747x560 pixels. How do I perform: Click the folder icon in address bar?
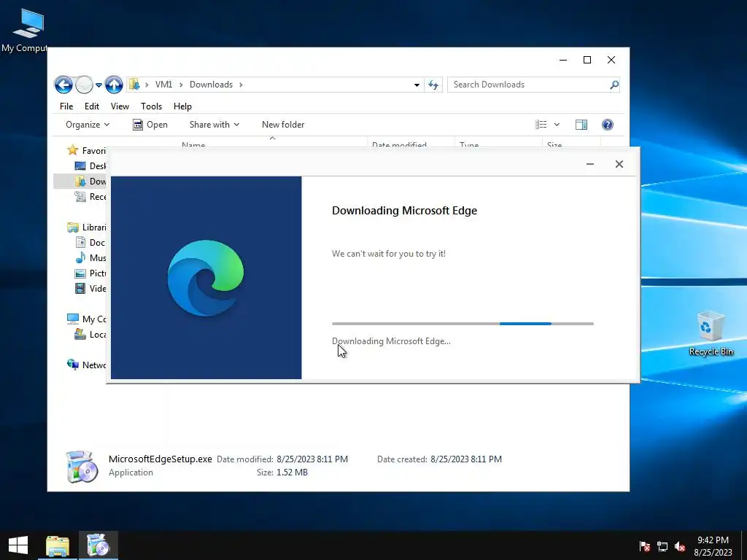pos(134,85)
